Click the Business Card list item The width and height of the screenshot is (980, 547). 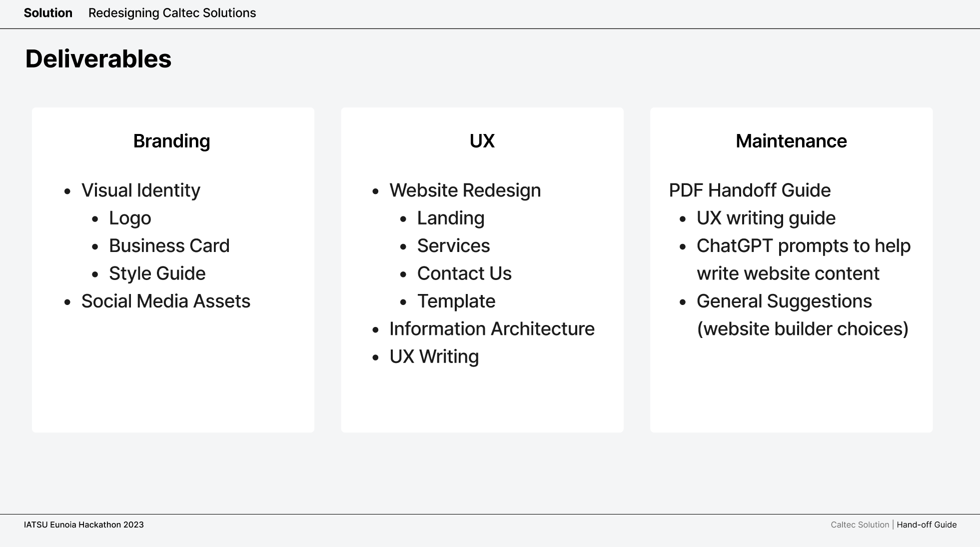(x=169, y=246)
